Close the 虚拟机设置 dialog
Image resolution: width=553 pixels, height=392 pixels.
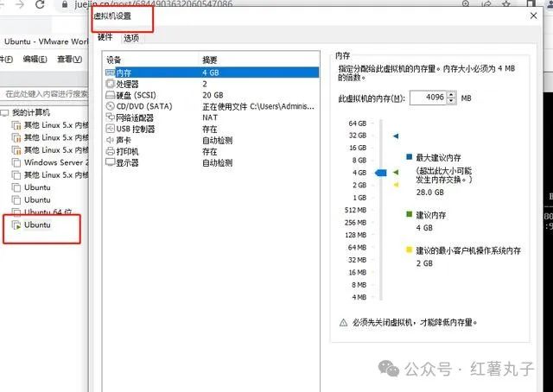click(x=534, y=16)
